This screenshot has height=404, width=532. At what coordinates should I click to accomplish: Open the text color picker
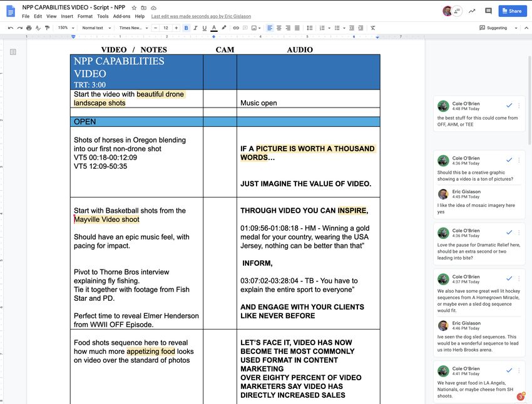(x=214, y=28)
